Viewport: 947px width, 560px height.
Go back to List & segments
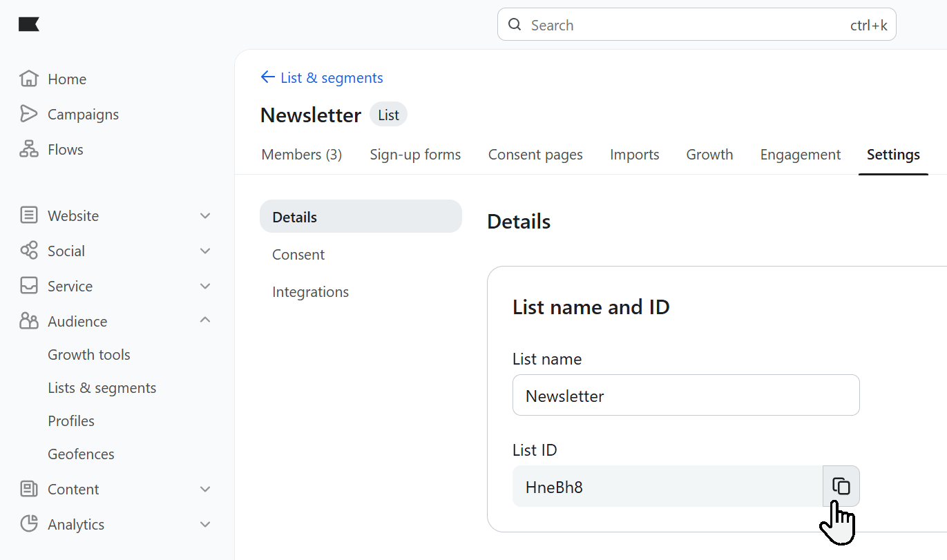tap(332, 77)
